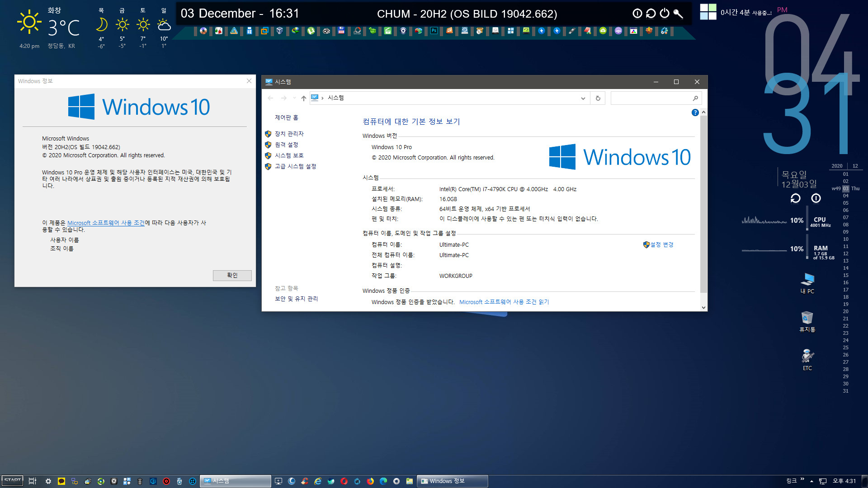Open the 휴지통 recycle bin desktop icon
868x488 pixels.
[807, 322]
